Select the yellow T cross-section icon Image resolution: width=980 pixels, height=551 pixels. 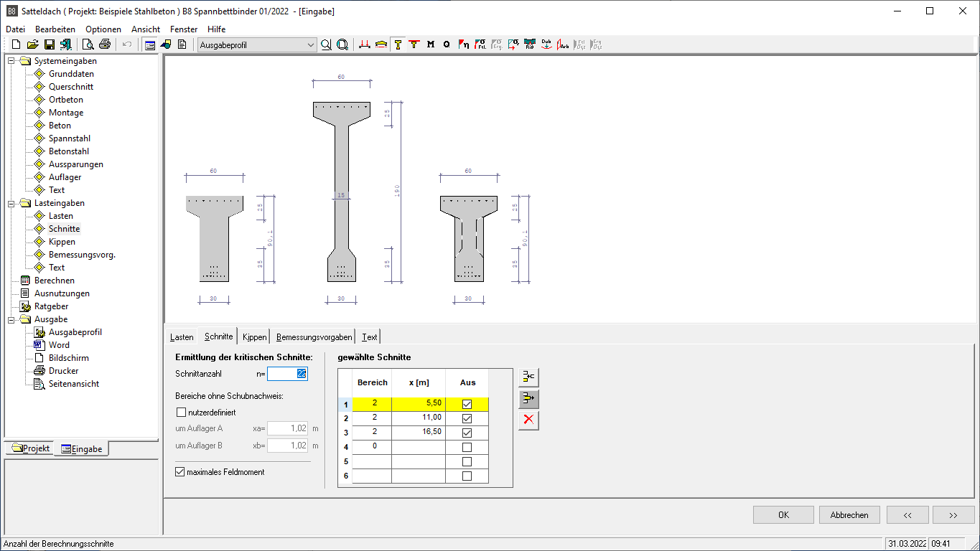[x=398, y=44]
